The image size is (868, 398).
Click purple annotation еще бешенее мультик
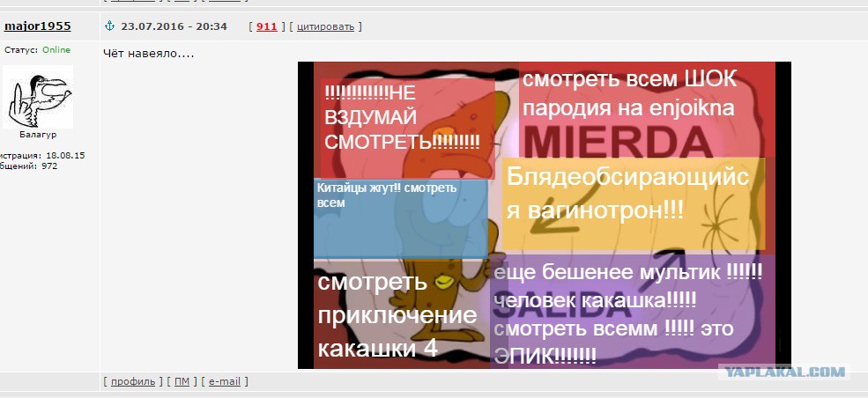(x=633, y=312)
